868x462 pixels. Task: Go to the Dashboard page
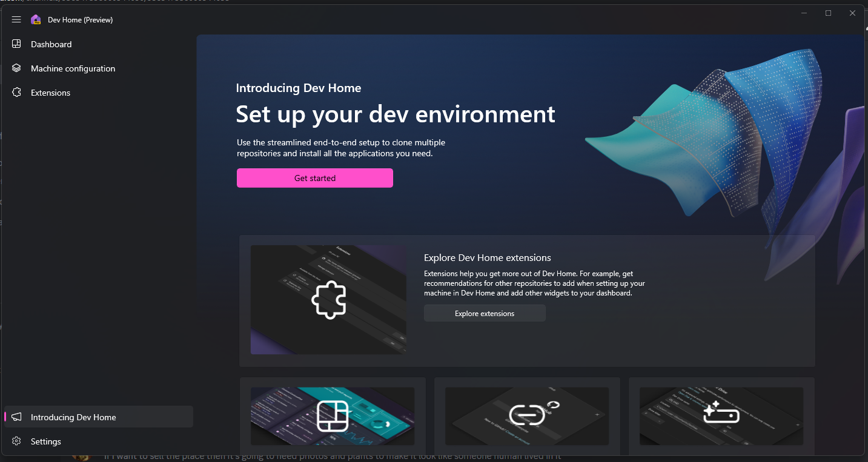[x=51, y=44]
